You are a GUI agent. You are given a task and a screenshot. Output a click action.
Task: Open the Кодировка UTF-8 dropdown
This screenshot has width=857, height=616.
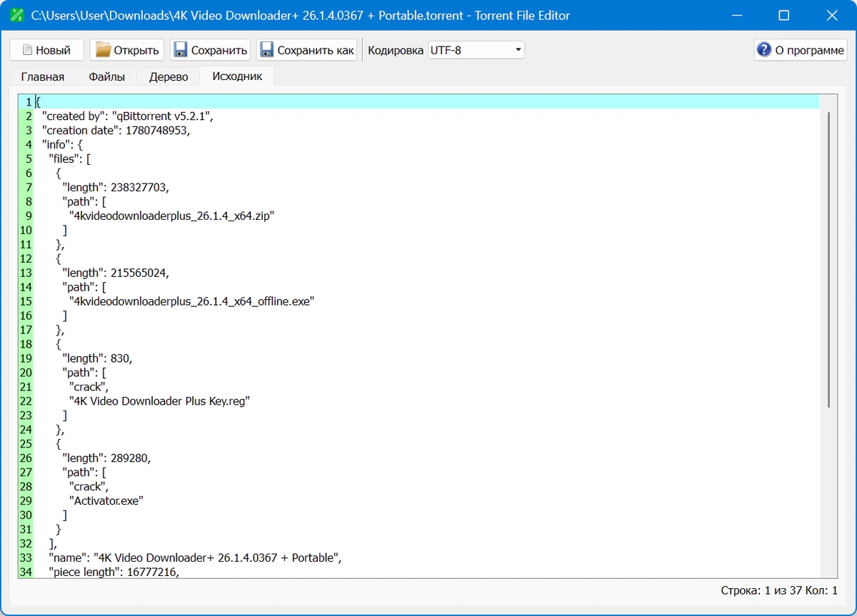[x=476, y=50]
